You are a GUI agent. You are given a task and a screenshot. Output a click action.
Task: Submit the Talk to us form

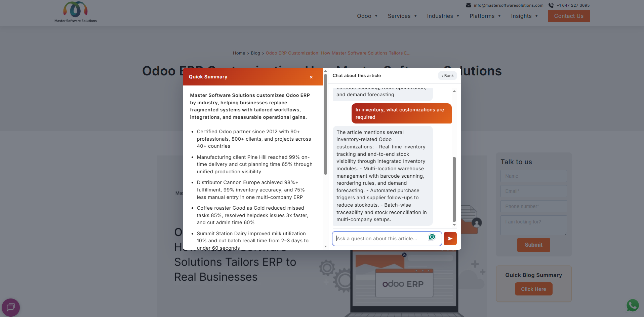pyautogui.click(x=533, y=245)
